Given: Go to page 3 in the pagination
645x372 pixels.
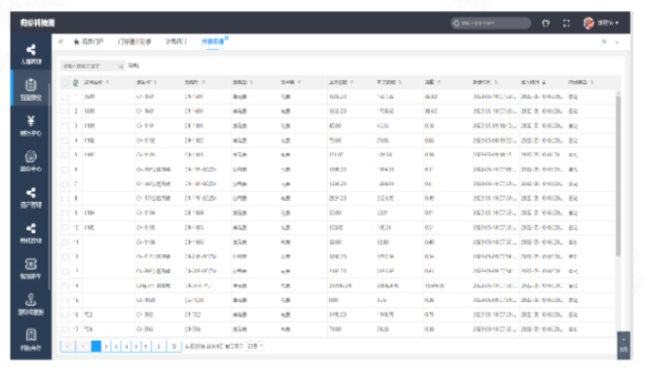Looking at the screenshot, I should coord(116,346).
